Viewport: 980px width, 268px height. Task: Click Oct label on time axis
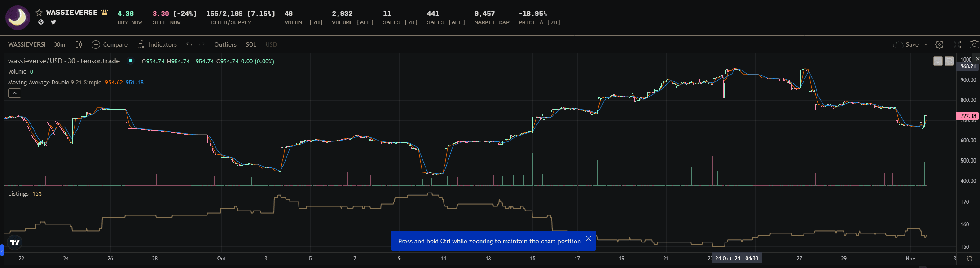[x=221, y=259]
